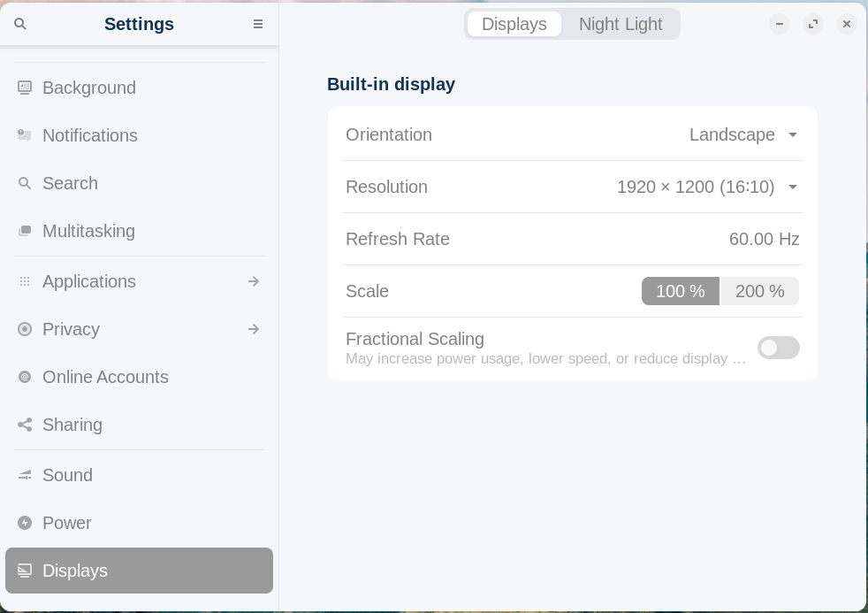Click the Settings title text
868x613 pixels.
click(x=139, y=24)
